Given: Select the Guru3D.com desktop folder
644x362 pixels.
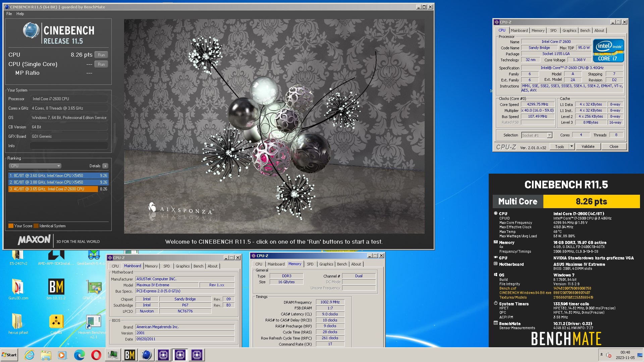Looking at the screenshot, I should tap(18, 289).
